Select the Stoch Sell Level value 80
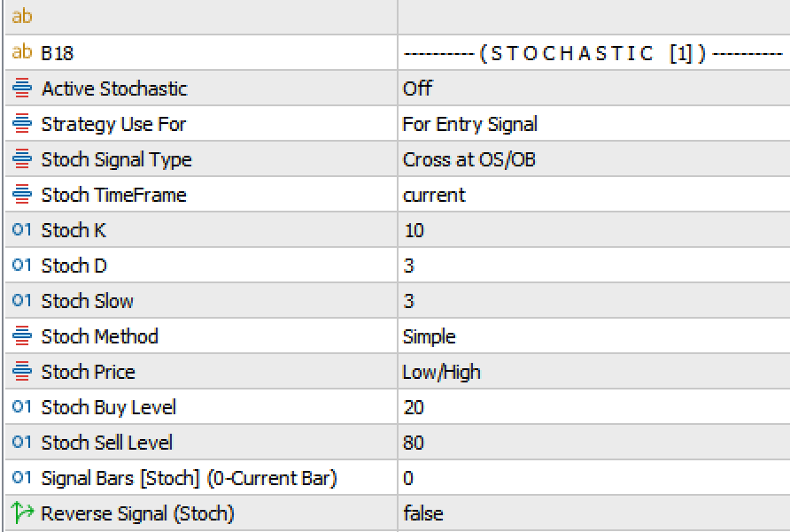Viewport: 790px width, 532px height. (x=413, y=443)
